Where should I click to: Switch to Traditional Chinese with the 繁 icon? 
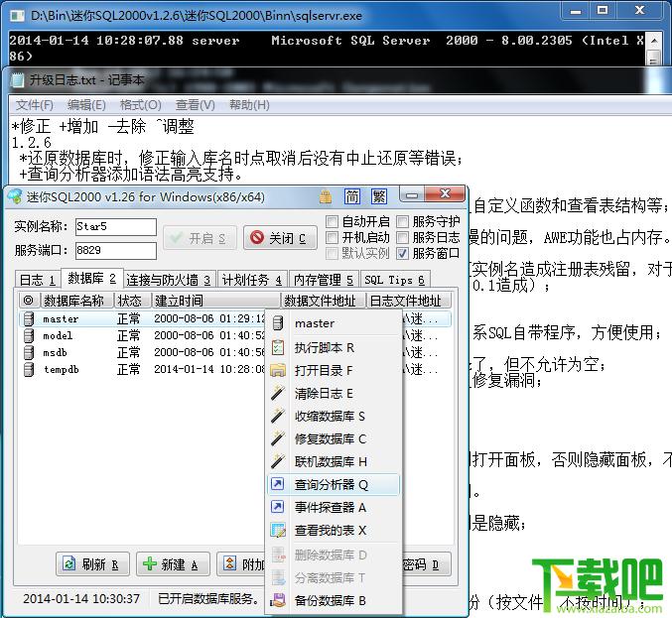click(x=379, y=197)
